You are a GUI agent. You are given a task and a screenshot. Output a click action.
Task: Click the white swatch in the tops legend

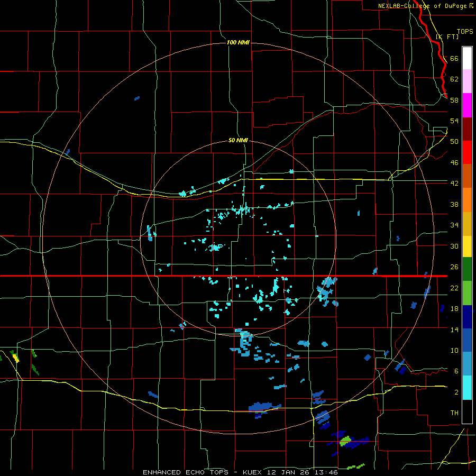[x=467, y=58]
